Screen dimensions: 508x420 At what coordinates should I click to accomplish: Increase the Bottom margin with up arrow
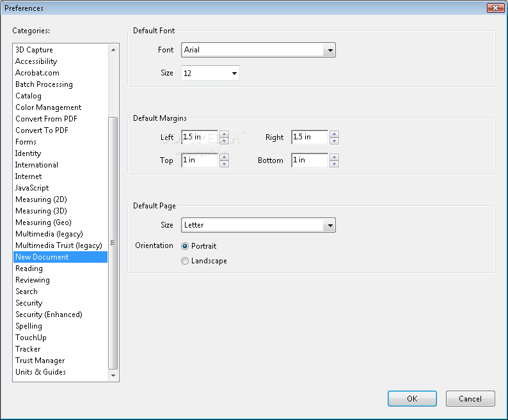tap(335, 157)
